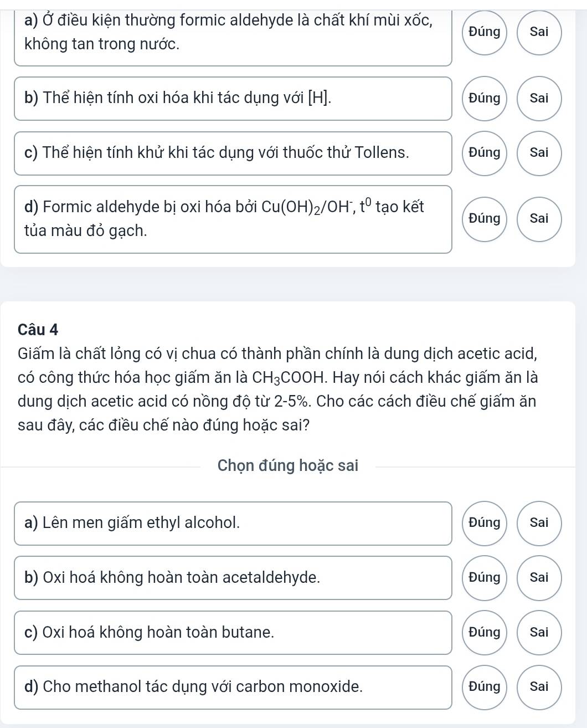The width and height of the screenshot is (587, 728).
Task: Select Đúng for oxidizing property with [H]
Action: (484, 98)
